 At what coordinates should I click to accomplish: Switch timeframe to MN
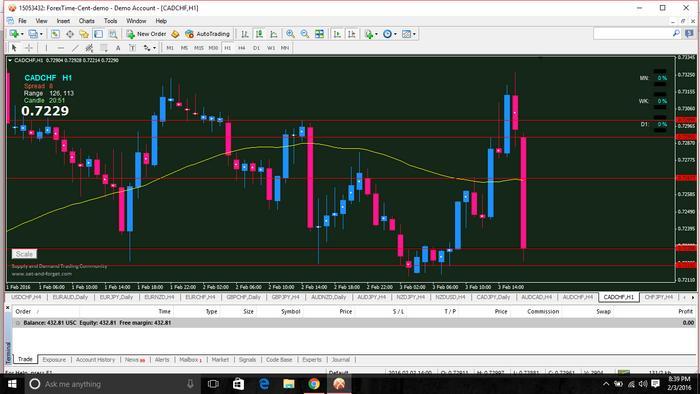click(285, 48)
